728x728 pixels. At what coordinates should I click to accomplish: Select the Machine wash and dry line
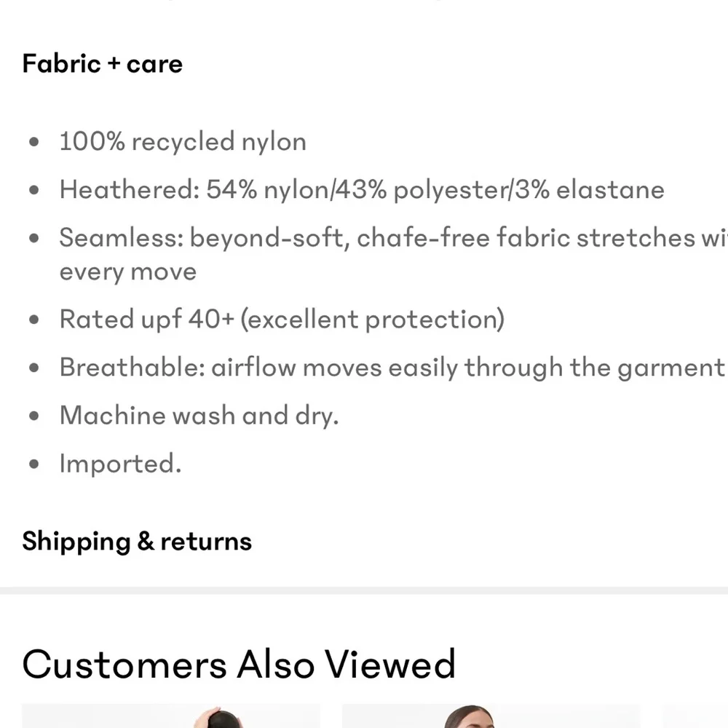click(199, 415)
